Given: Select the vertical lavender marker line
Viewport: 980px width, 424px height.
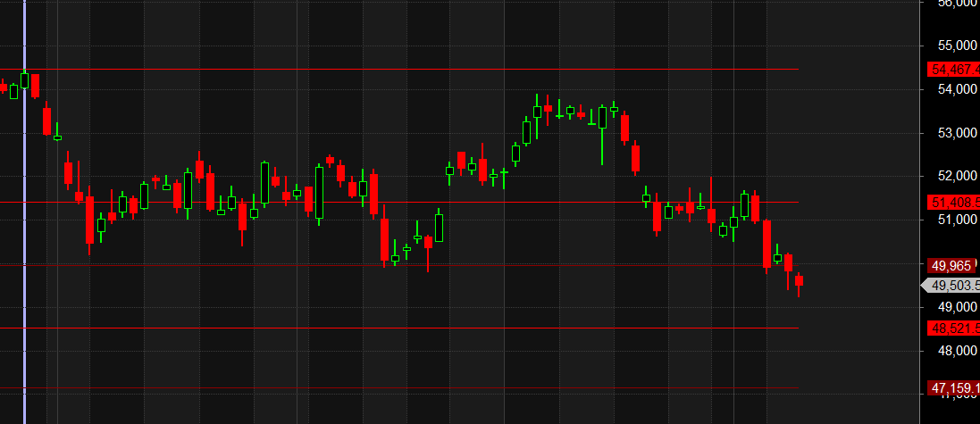Looking at the screenshot, I should click(24, 212).
